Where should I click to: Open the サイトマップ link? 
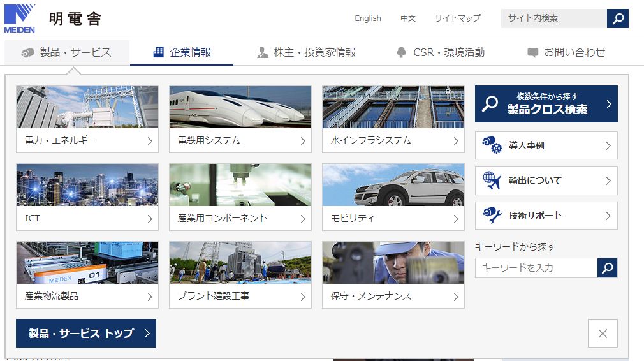[x=457, y=18]
